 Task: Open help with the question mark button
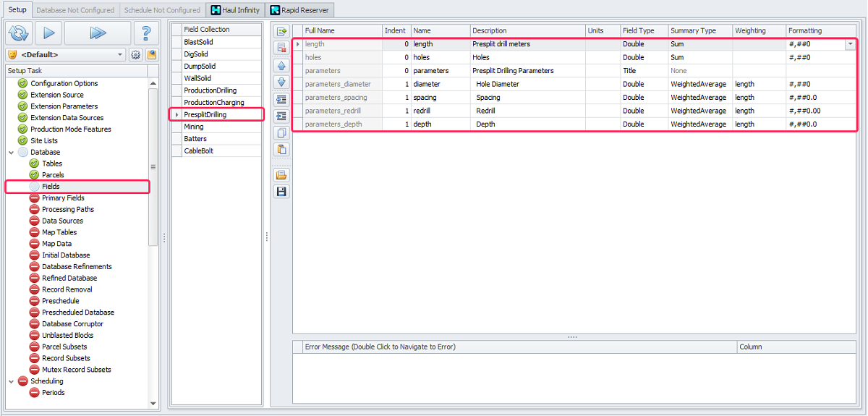coord(147,33)
